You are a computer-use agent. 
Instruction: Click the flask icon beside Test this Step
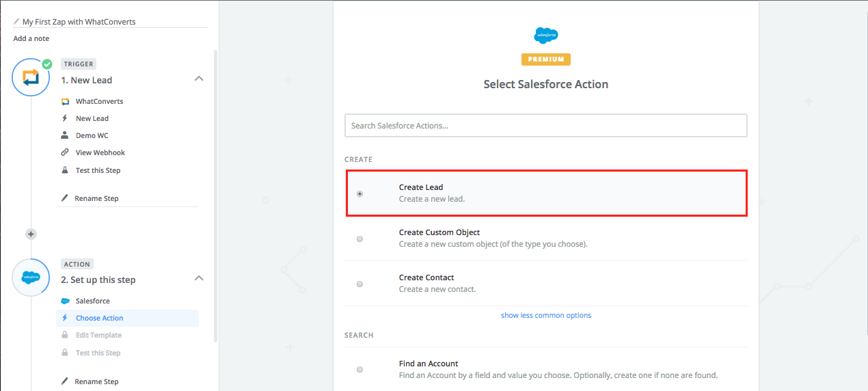(65, 170)
